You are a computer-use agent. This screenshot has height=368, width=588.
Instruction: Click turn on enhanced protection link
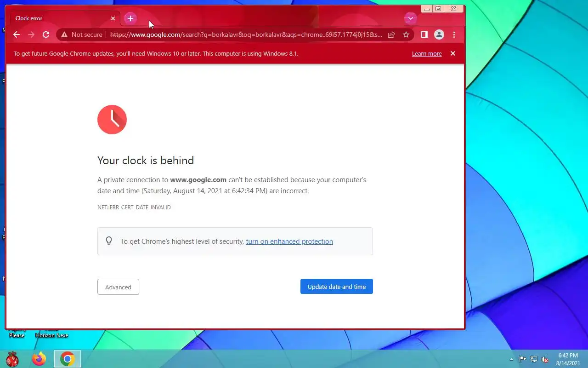click(x=289, y=241)
